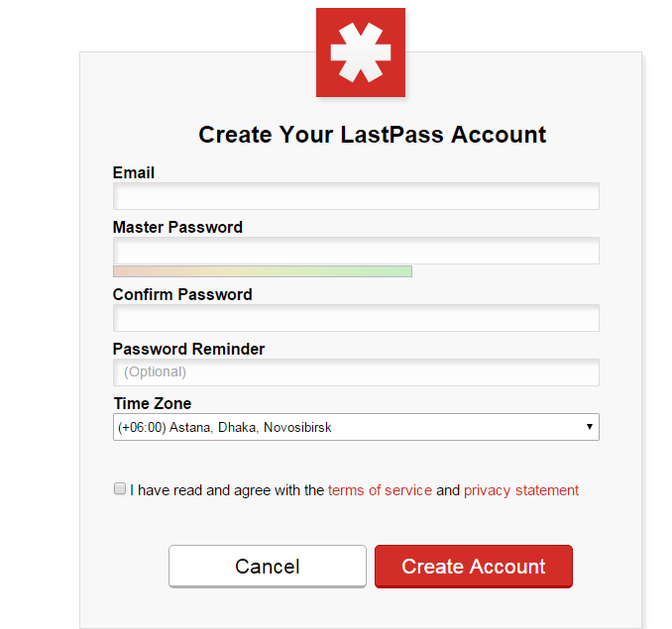Tick the agree to terms checkbox
This screenshot has height=629, width=672.
pyautogui.click(x=120, y=488)
